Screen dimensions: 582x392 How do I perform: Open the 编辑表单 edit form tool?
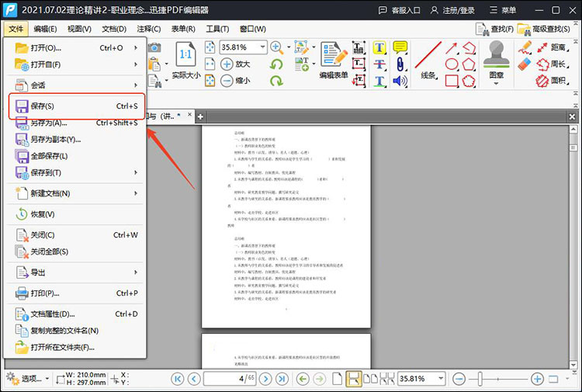coord(334,60)
